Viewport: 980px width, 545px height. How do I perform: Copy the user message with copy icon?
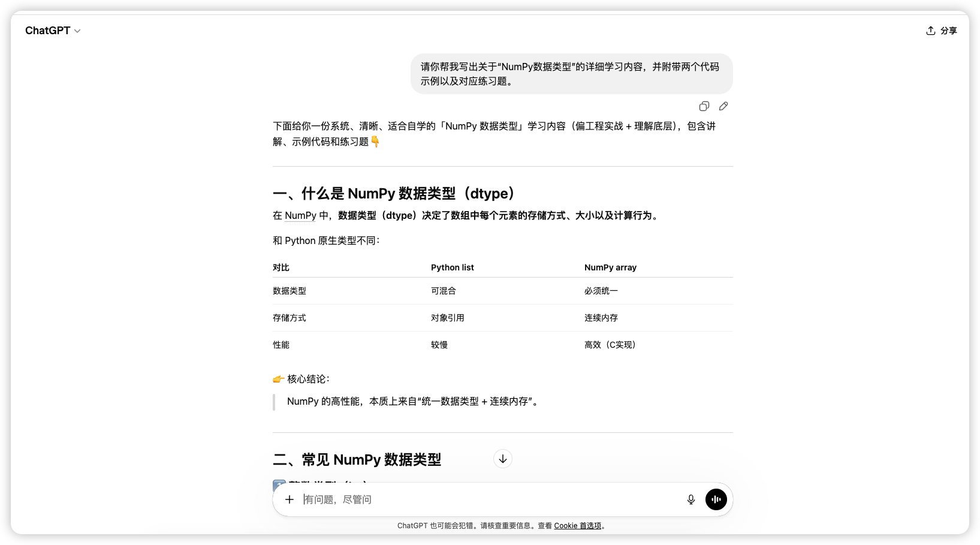click(x=704, y=106)
